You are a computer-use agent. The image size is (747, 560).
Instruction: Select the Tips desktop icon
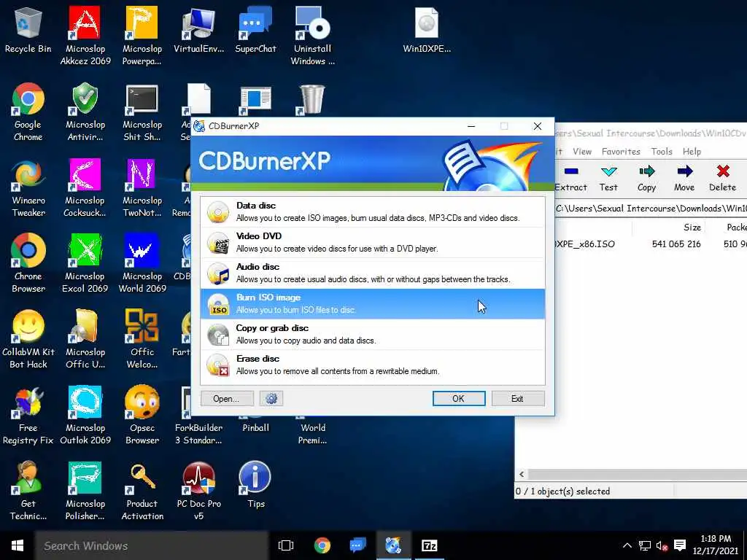pos(256,486)
